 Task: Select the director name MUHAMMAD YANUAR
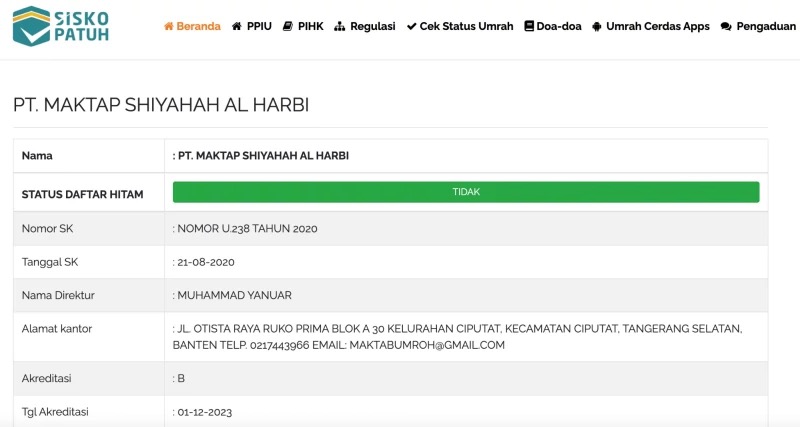[x=235, y=295]
